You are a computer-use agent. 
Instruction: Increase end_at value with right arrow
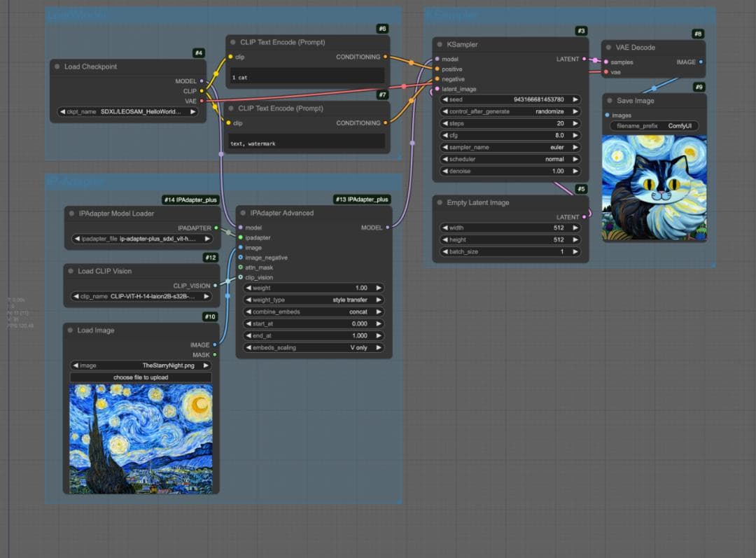tap(379, 335)
